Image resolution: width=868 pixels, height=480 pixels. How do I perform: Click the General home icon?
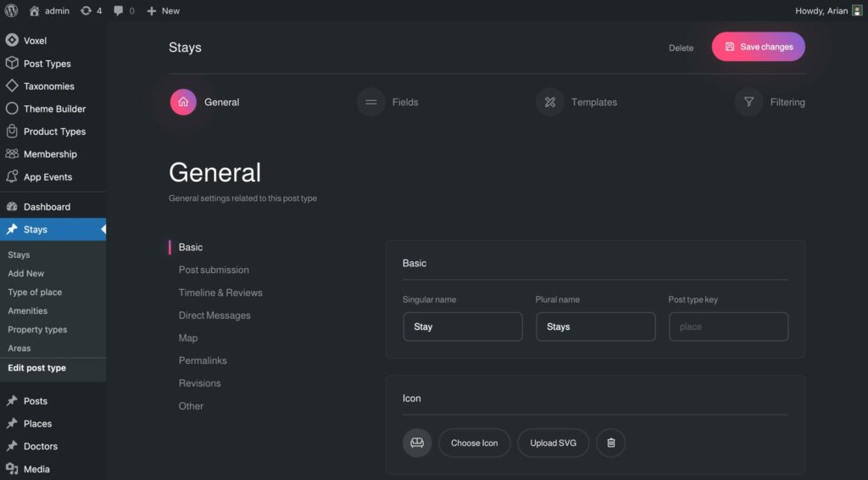(x=183, y=103)
